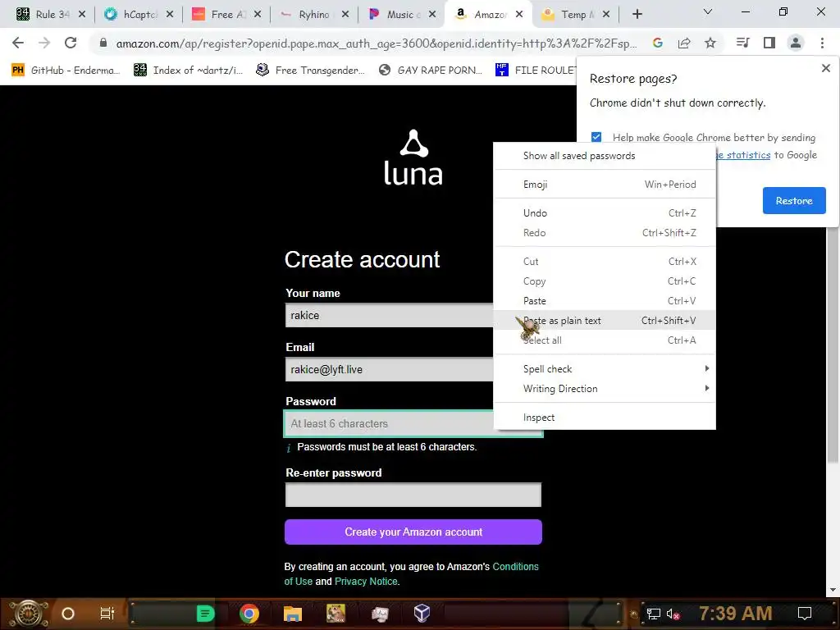Open the notification center icon
840x630 pixels.
(x=805, y=614)
